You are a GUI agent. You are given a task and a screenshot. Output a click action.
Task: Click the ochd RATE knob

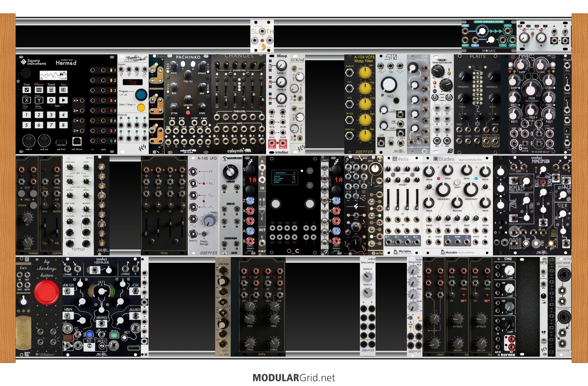click(375, 169)
